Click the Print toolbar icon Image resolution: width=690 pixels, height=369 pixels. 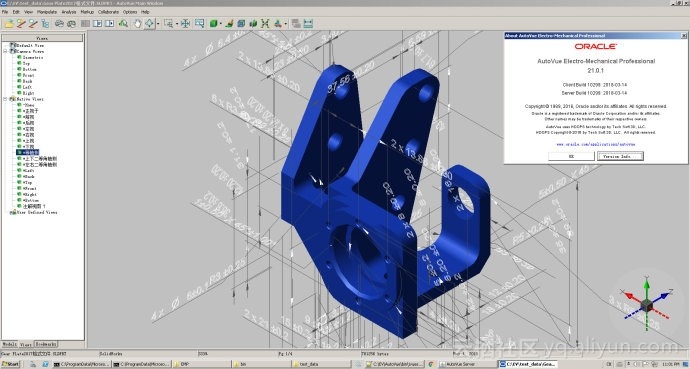(59, 24)
